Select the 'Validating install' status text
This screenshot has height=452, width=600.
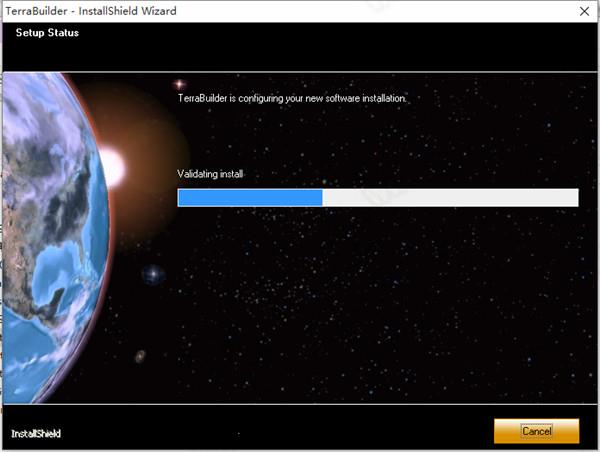tap(210, 174)
